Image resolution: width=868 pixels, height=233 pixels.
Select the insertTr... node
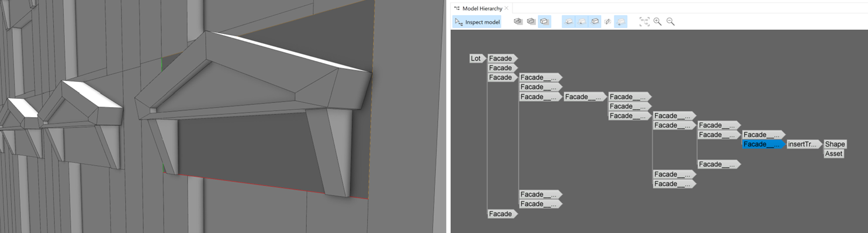click(804, 144)
